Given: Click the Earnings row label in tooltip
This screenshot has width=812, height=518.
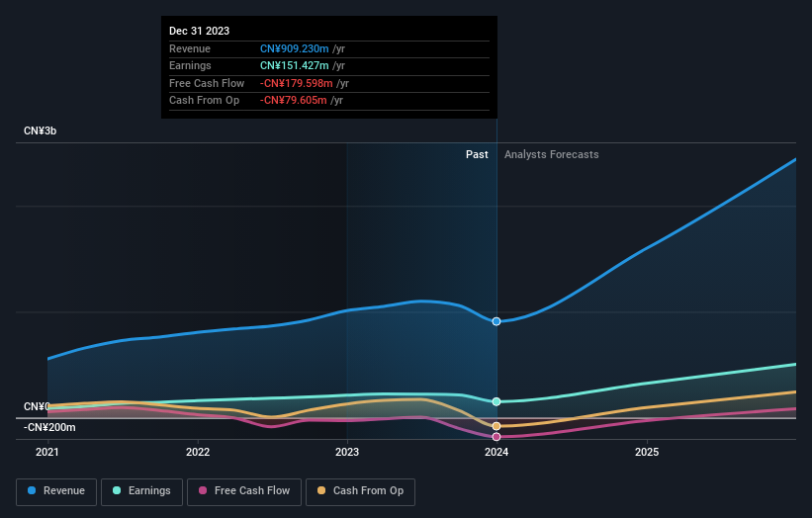Looking at the screenshot, I should (x=190, y=65).
